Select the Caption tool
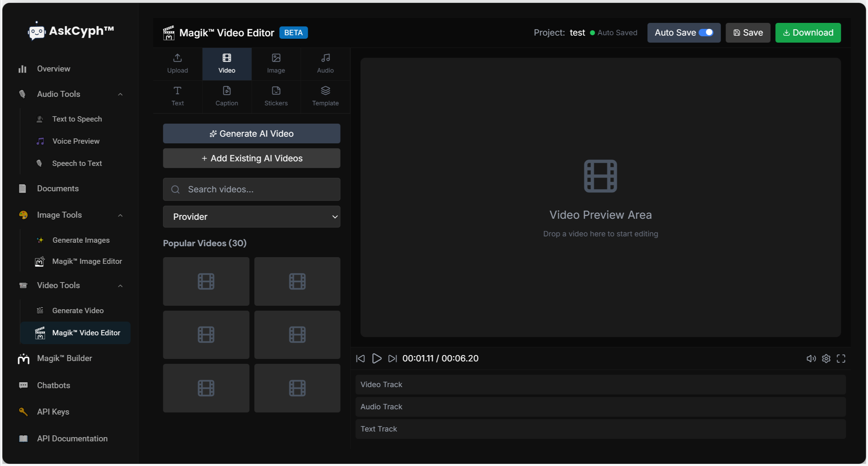Viewport: 868px width, 466px height. coord(226,96)
